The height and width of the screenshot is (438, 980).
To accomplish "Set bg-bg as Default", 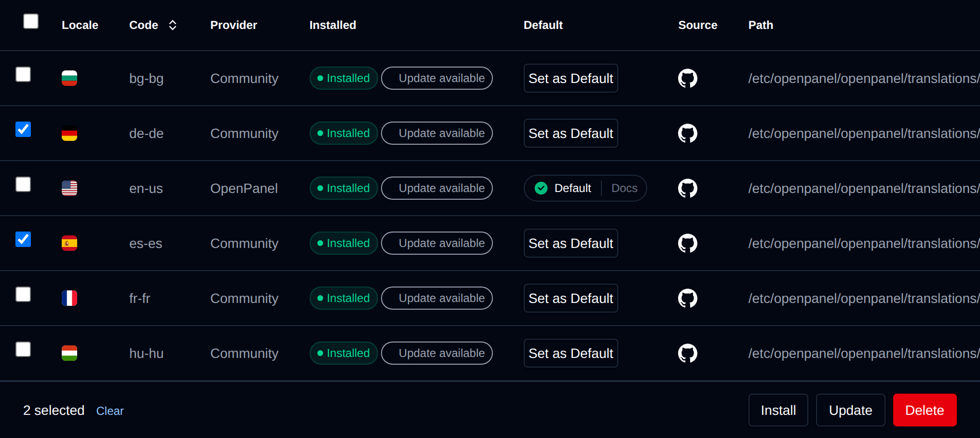I will [571, 78].
